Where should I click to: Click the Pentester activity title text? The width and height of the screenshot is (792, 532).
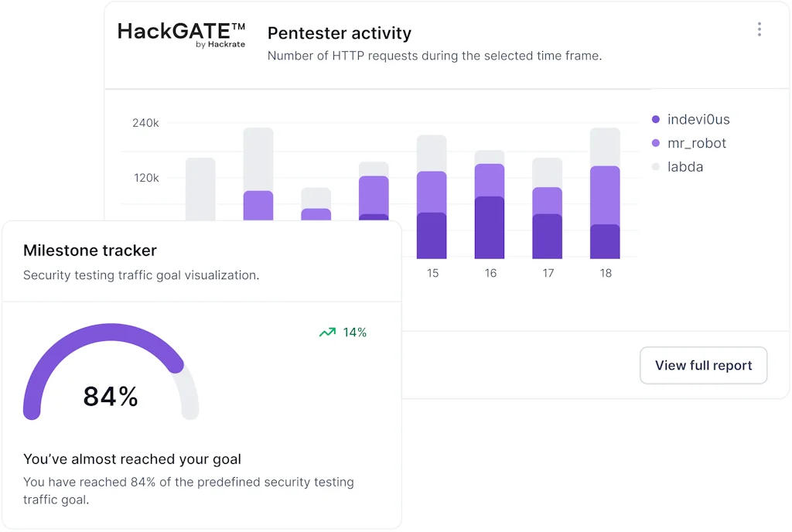pyautogui.click(x=340, y=33)
